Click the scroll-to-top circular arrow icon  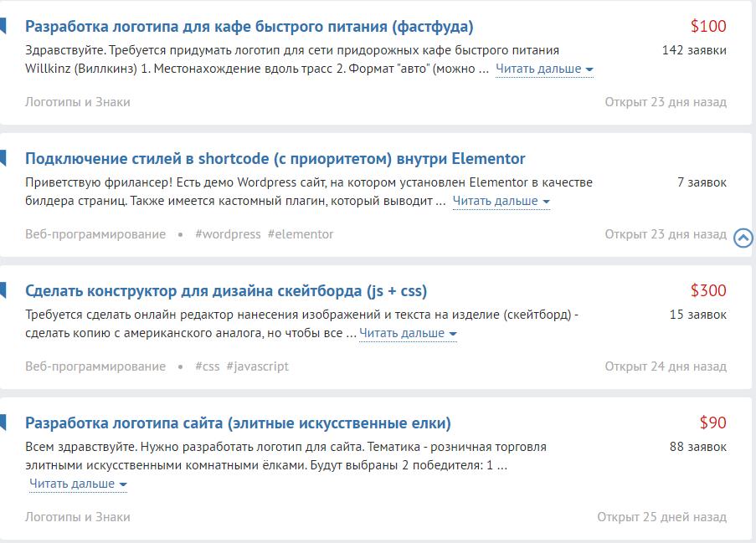[743, 238]
